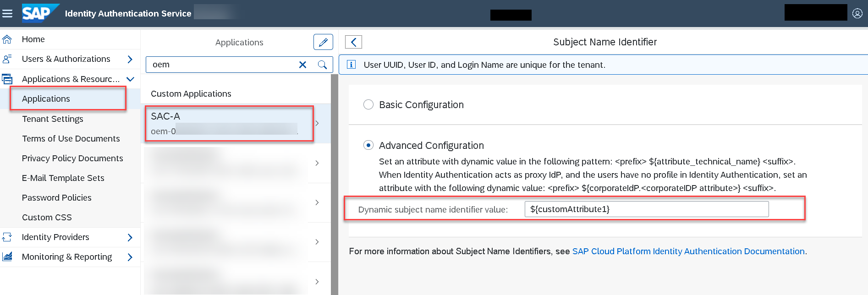Screen dimensions: 868x295
Task: Open SAP Cloud Platform Identity Authentication Documentation link
Action: point(688,251)
